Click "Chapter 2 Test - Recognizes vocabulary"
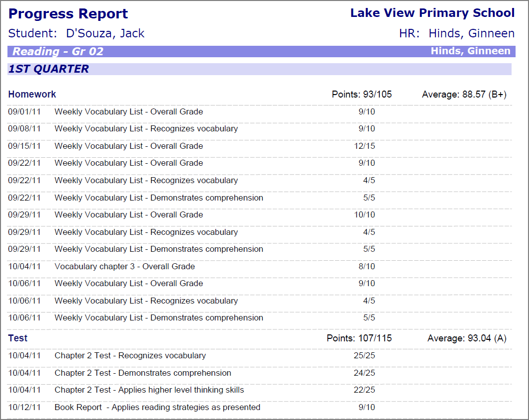Image resolution: width=529 pixels, height=420 pixels. pos(130,356)
